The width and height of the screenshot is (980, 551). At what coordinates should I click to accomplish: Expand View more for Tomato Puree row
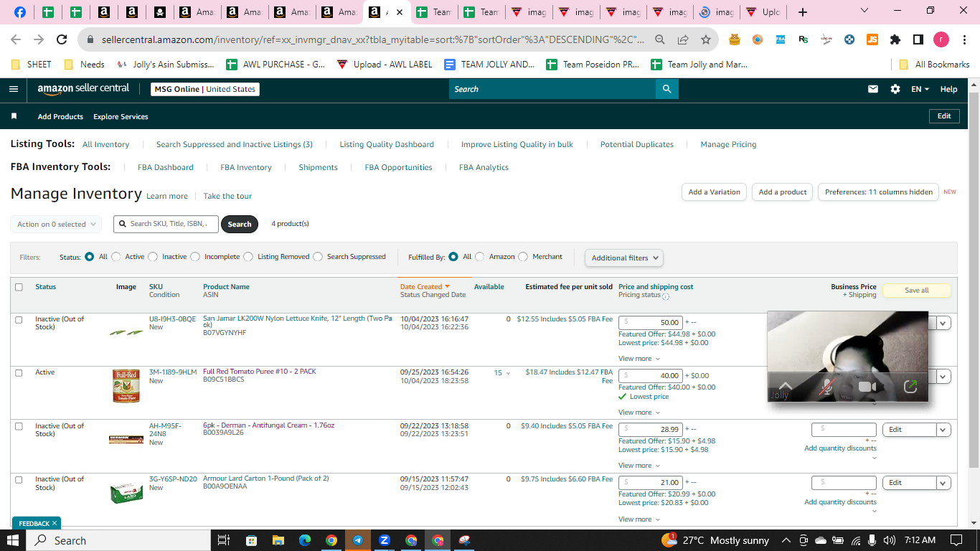pos(639,413)
